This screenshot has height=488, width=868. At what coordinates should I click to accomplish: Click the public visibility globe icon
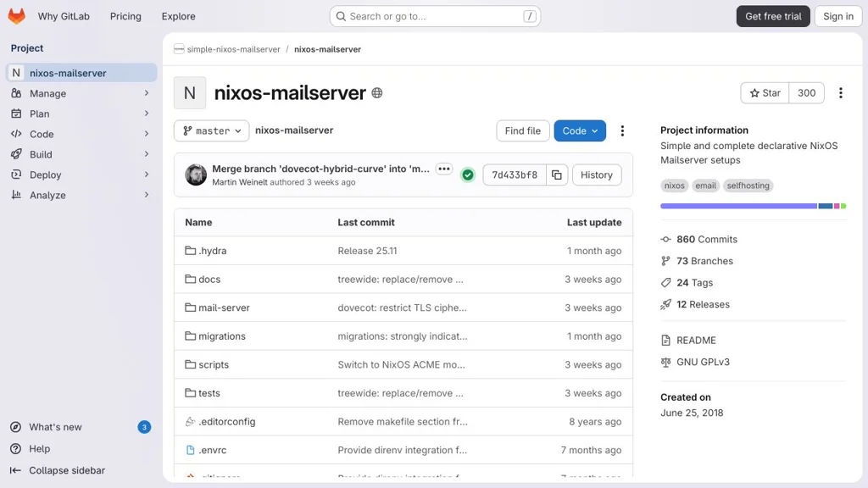pos(377,93)
